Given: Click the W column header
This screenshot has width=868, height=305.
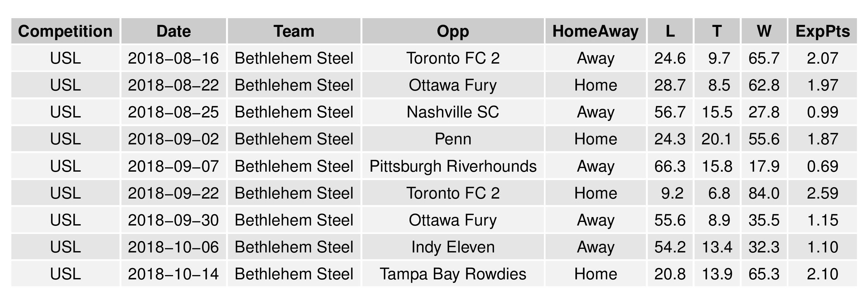Looking at the screenshot, I should (x=764, y=31).
